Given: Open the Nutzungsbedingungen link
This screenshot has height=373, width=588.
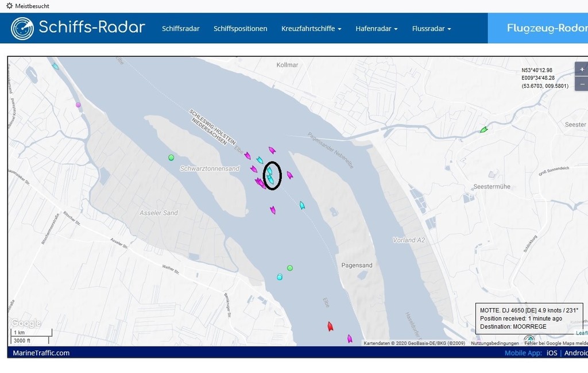Looking at the screenshot, I should [494, 343].
